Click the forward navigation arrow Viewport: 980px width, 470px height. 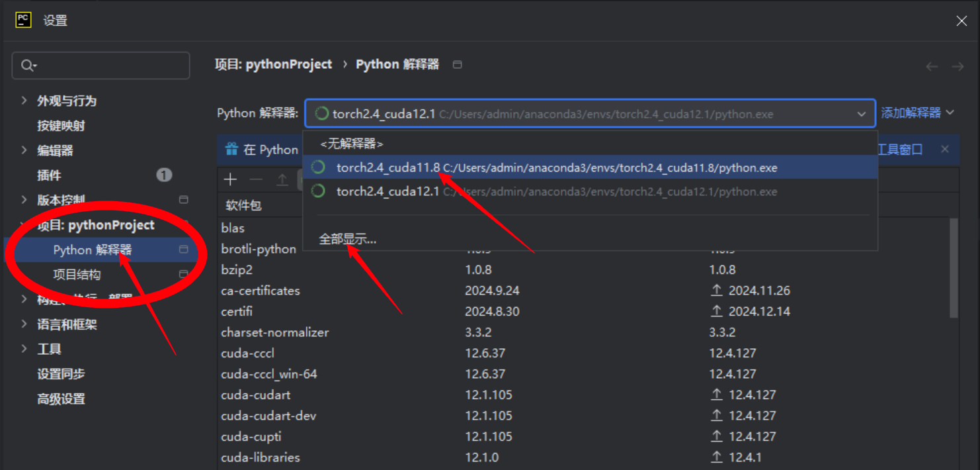[x=957, y=66]
